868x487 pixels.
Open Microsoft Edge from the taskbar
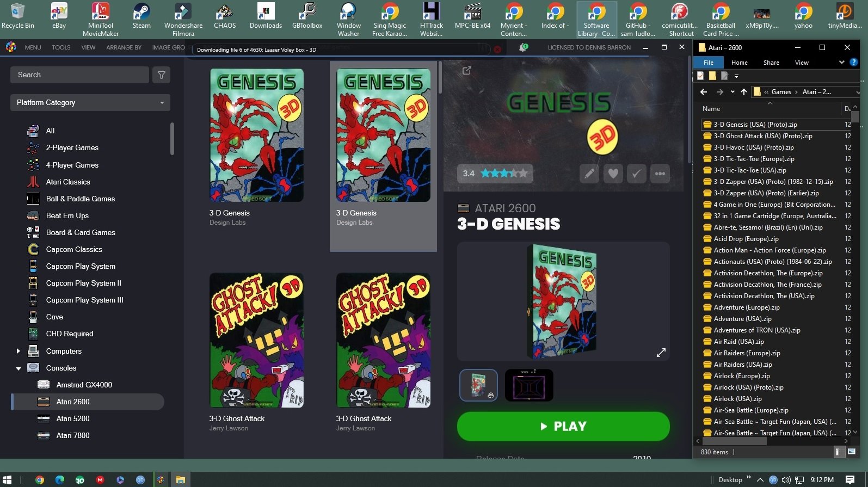60,479
